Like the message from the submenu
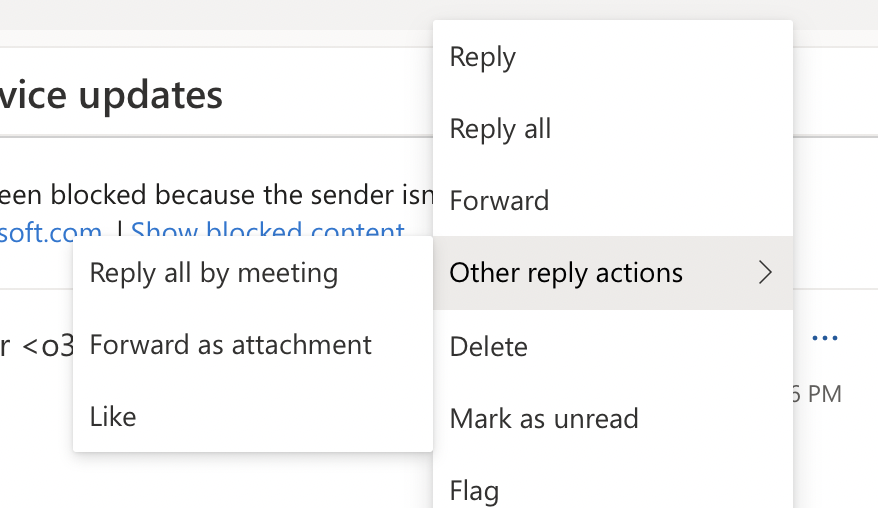 253,416
